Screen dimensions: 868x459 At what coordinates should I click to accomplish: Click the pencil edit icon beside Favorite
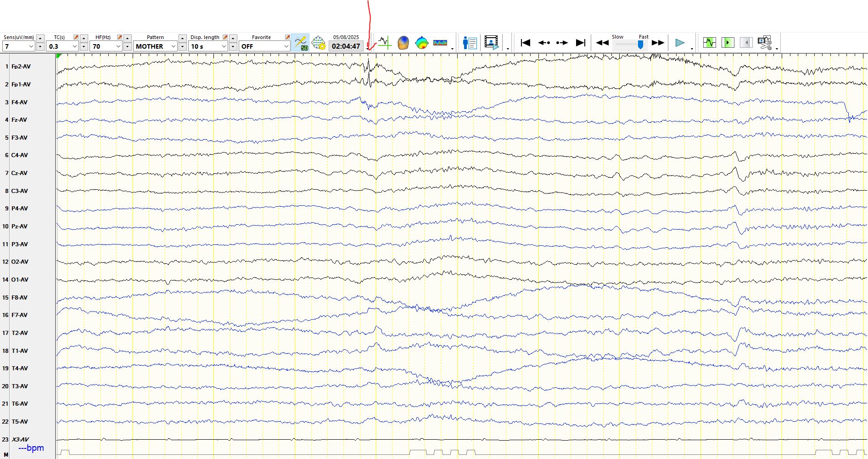click(x=287, y=37)
